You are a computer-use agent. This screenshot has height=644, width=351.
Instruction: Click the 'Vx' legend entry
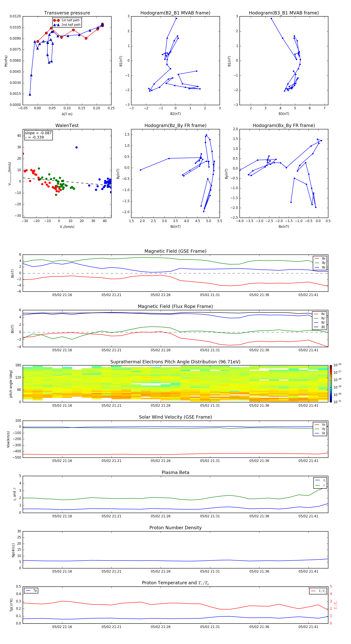pos(320,424)
